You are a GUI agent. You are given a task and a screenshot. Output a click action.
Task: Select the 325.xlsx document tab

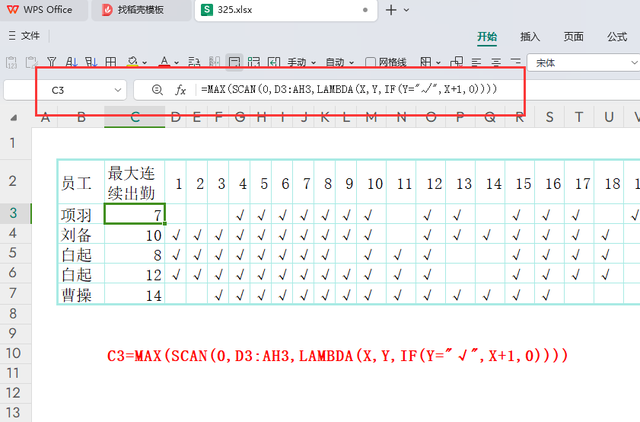pos(286,10)
